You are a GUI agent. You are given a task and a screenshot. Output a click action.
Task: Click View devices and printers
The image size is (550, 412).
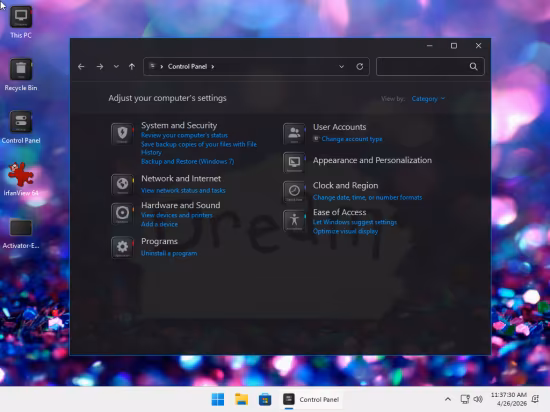(176, 215)
